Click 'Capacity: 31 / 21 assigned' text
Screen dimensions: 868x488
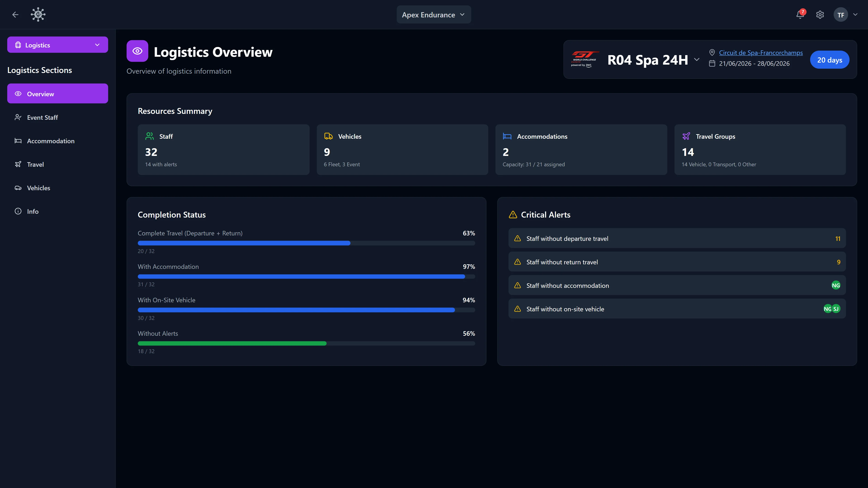click(534, 164)
